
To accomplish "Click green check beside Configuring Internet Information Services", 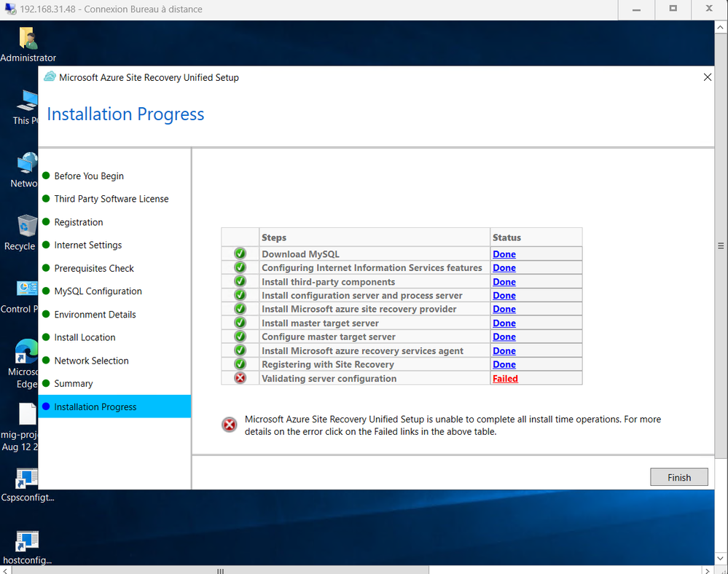I will coord(240,267).
